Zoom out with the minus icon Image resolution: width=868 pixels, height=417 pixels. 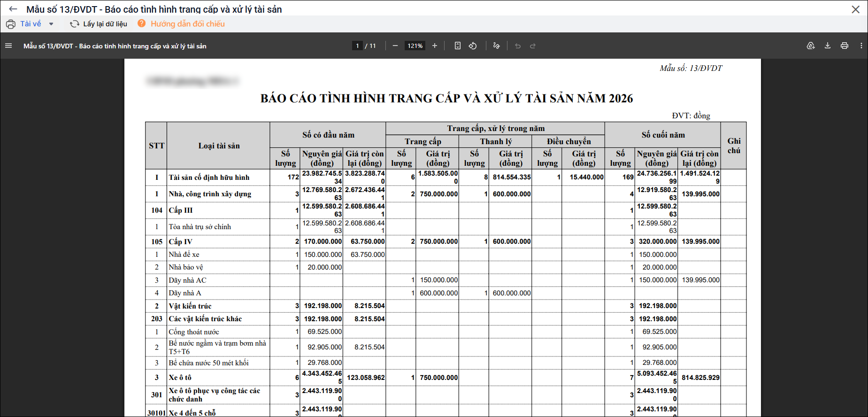395,46
